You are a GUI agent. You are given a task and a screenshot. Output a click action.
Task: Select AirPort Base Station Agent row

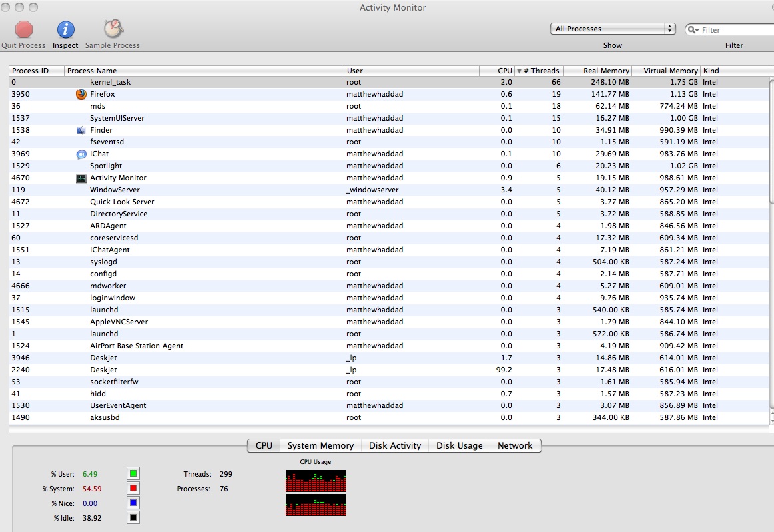pos(389,346)
